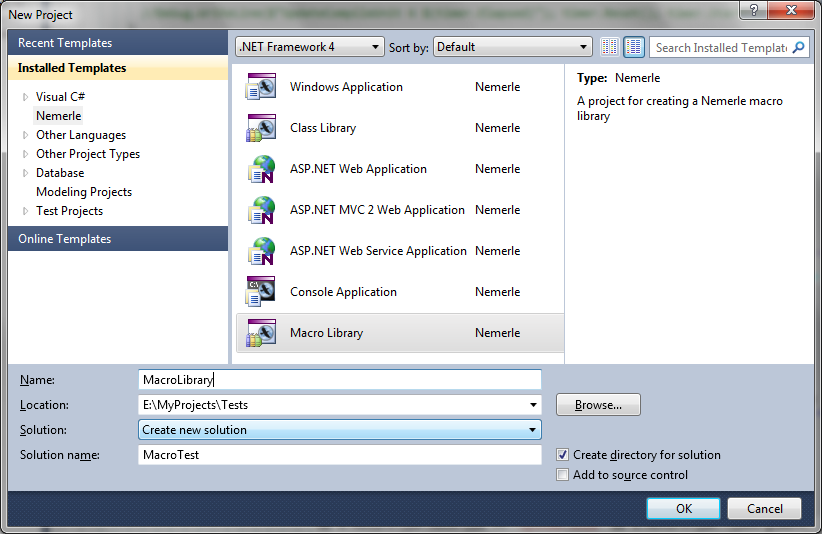The height and width of the screenshot is (534, 822).
Task: Open the Recent Templates section
Action: click(x=65, y=43)
